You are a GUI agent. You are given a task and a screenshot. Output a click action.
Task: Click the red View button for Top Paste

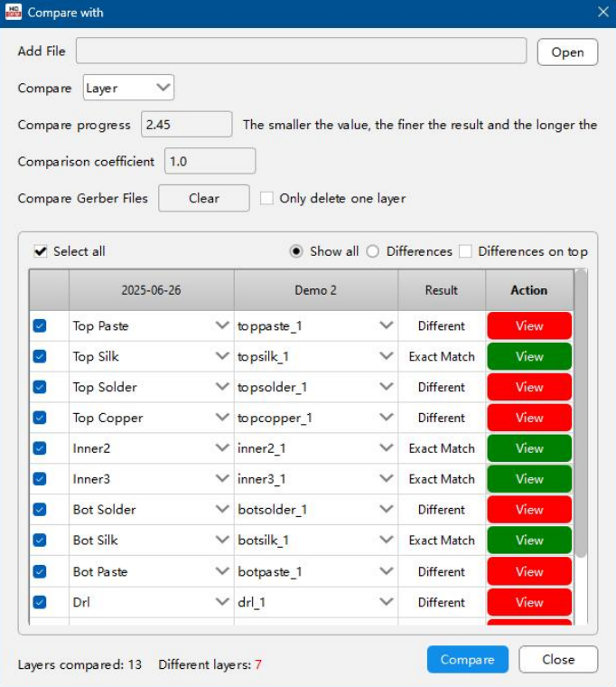(x=528, y=325)
